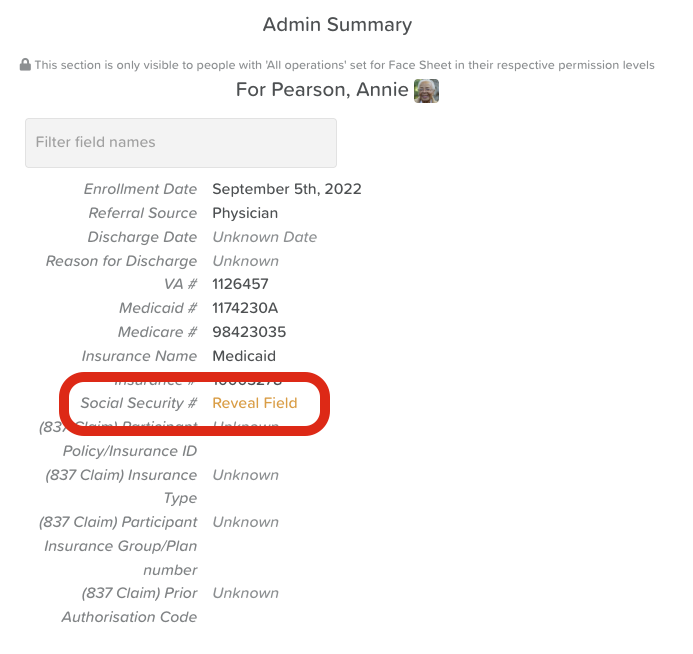Viewport: 693px width, 654px height.
Task: Select the Medicaid # value 1174230A
Action: (245, 308)
